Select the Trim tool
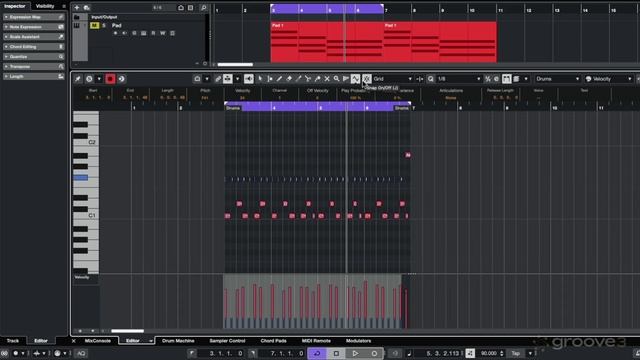Image resolution: width=640 pixels, height=360 pixels. 298,79
